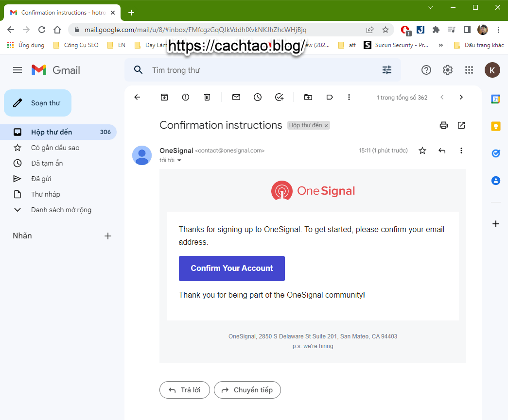Image resolution: width=508 pixels, height=420 pixels.
Task: Click p.s. we're hiring link
Action: [313, 346]
